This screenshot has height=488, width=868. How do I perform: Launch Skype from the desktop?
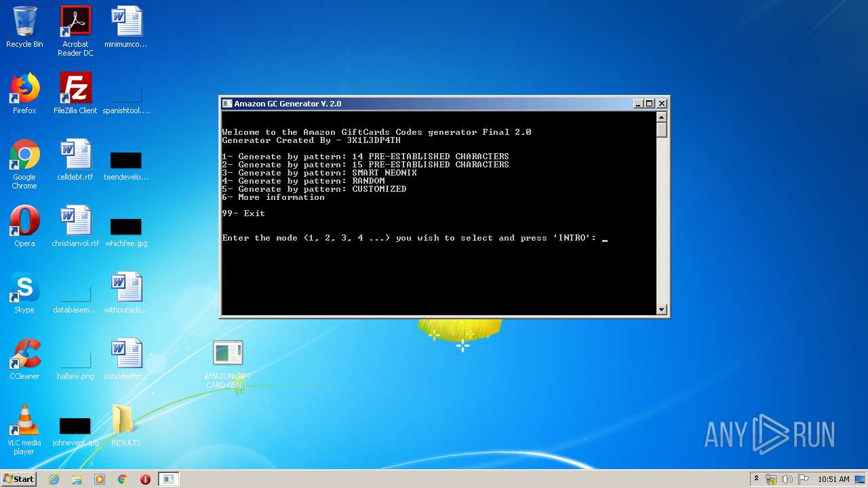click(x=24, y=293)
